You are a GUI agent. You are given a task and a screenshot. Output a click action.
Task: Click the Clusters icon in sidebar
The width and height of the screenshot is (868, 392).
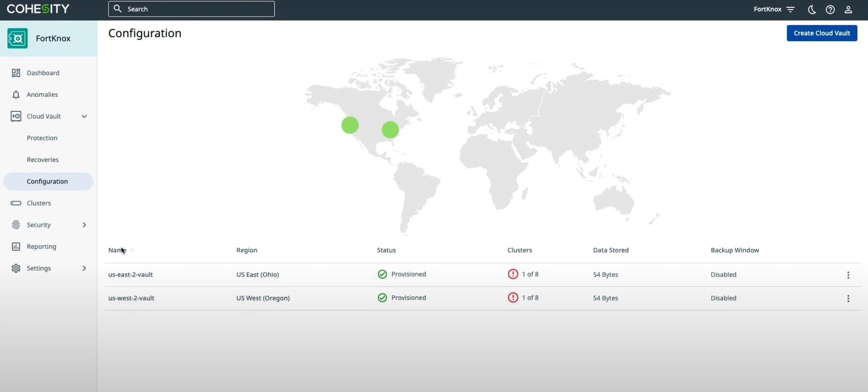pyautogui.click(x=16, y=203)
